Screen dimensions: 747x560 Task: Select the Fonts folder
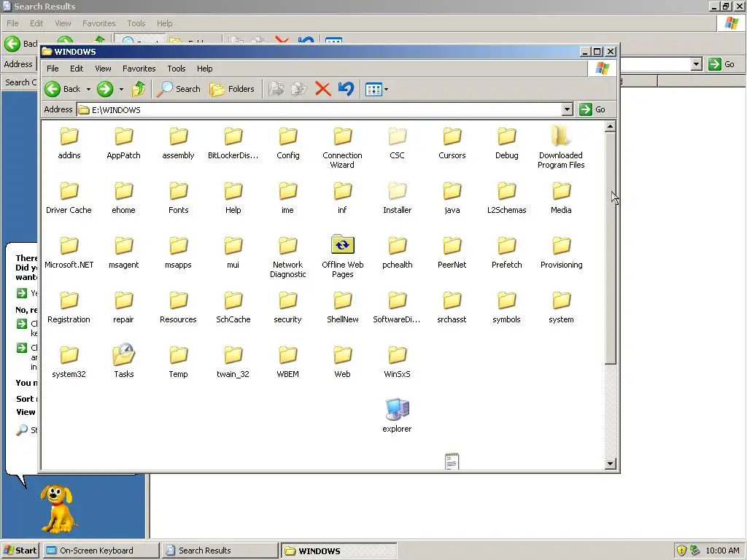[x=179, y=198]
